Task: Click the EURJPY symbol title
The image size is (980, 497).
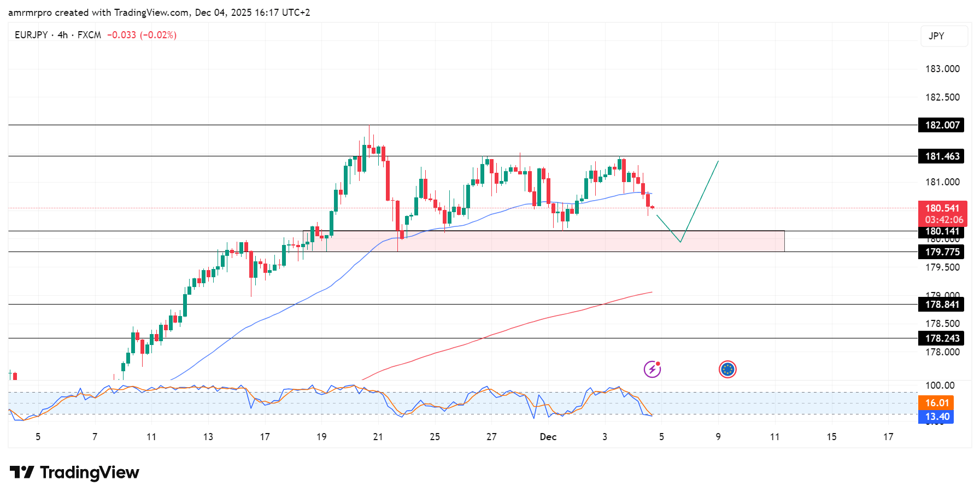Action: pyautogui.click(x=31, y=35)
